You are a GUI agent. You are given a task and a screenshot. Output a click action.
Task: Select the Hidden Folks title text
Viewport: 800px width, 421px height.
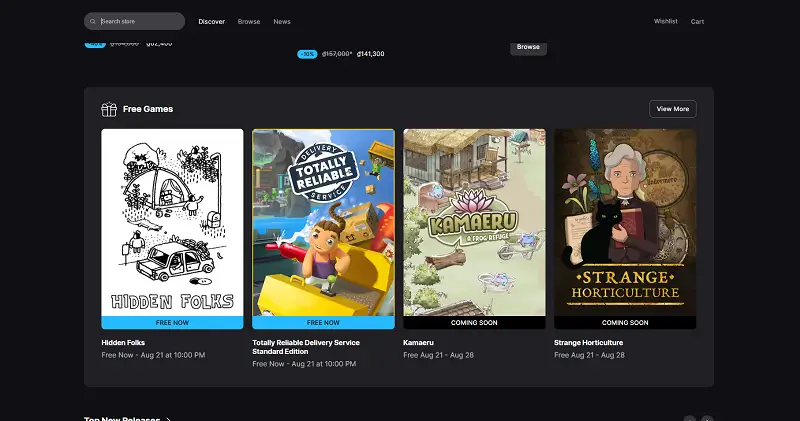pos(123,342)
